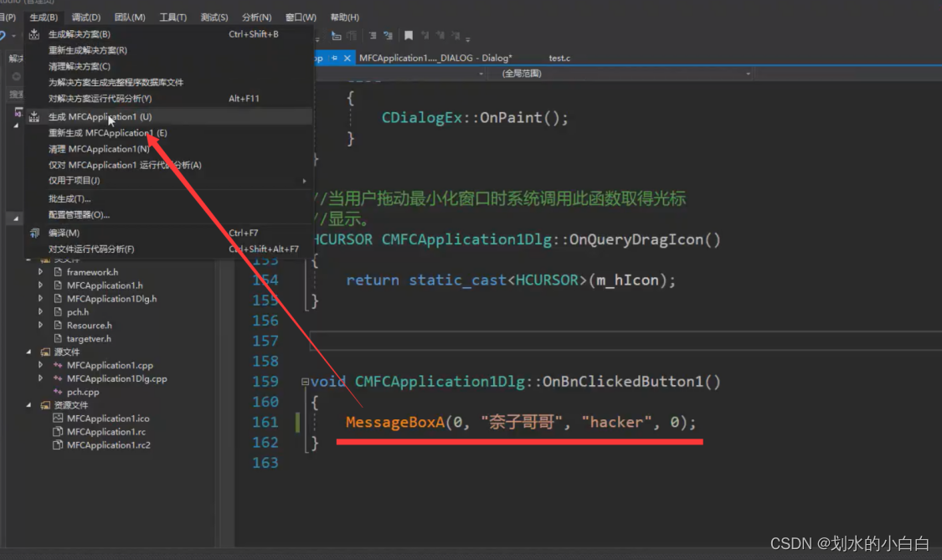Click the comment out selected lines icon

pyautogui.click(x=373, y=36)
